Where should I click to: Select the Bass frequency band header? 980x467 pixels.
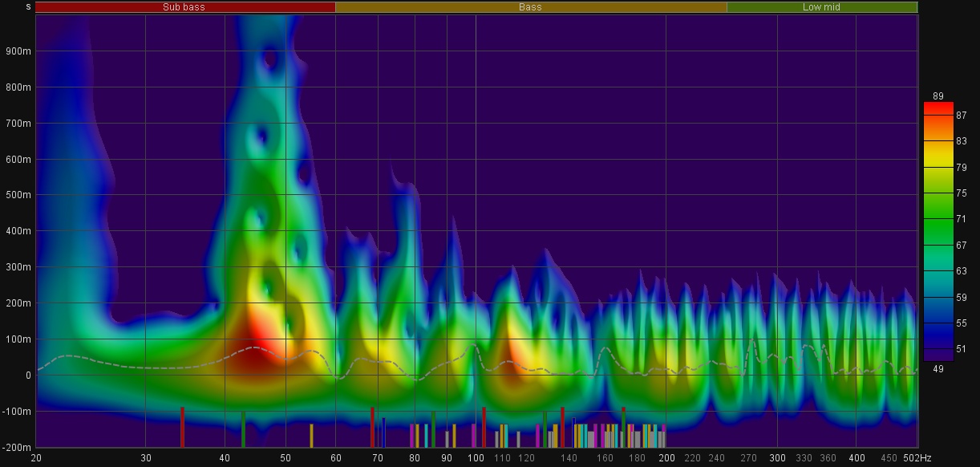pyautogui.click(x=530, y=7)
